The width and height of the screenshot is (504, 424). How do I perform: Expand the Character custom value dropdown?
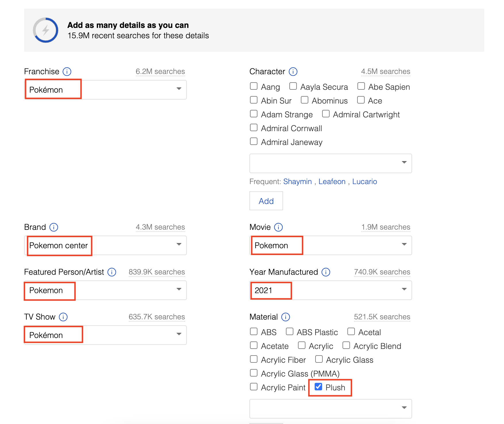point(331,163)
